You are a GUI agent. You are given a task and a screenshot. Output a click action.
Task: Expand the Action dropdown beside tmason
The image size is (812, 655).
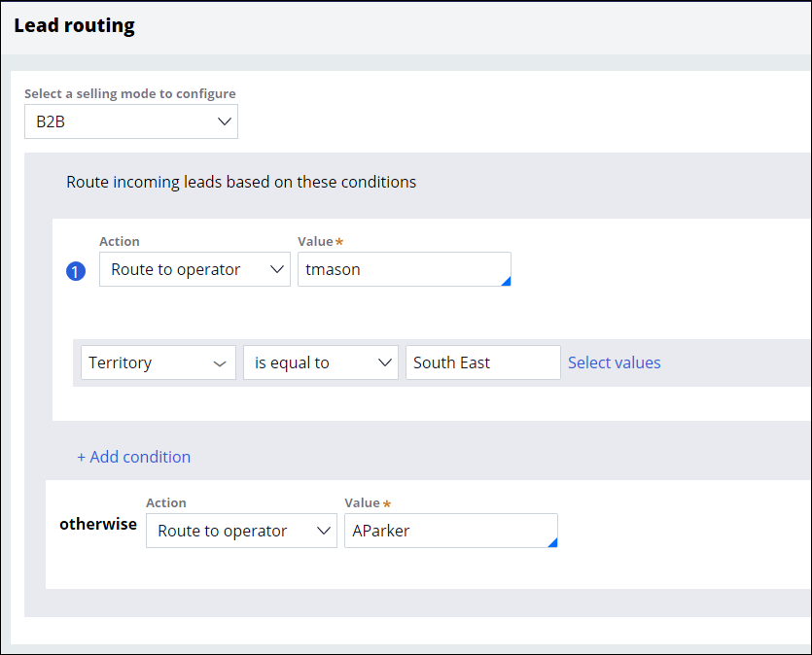[194, 269]
